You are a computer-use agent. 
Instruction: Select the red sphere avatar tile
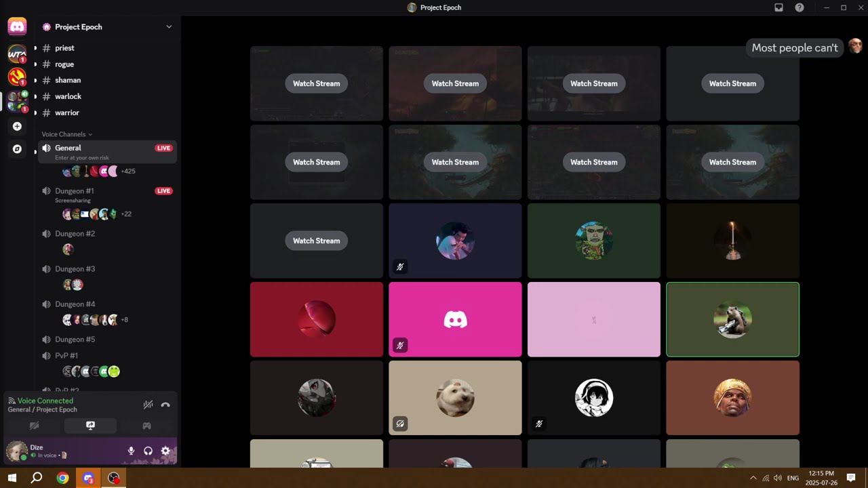(x=316, y=319)
